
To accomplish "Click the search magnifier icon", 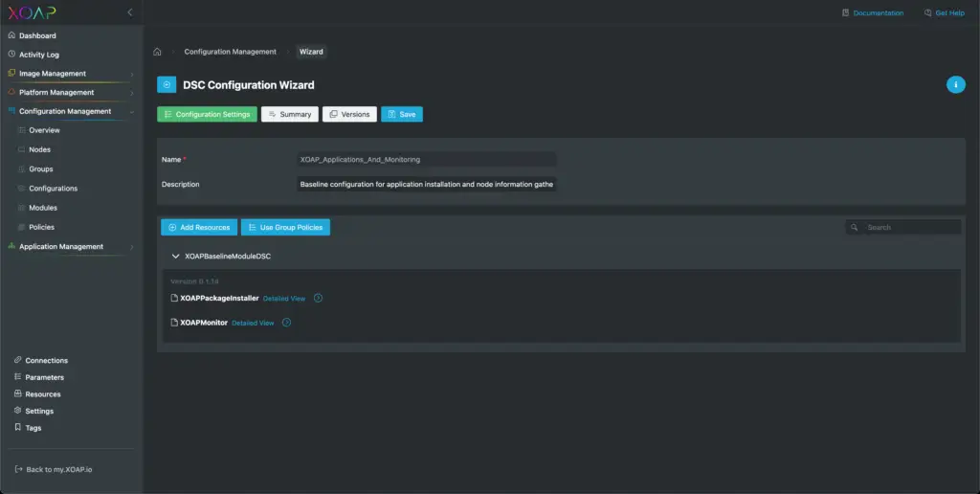I will coord(855,228).
